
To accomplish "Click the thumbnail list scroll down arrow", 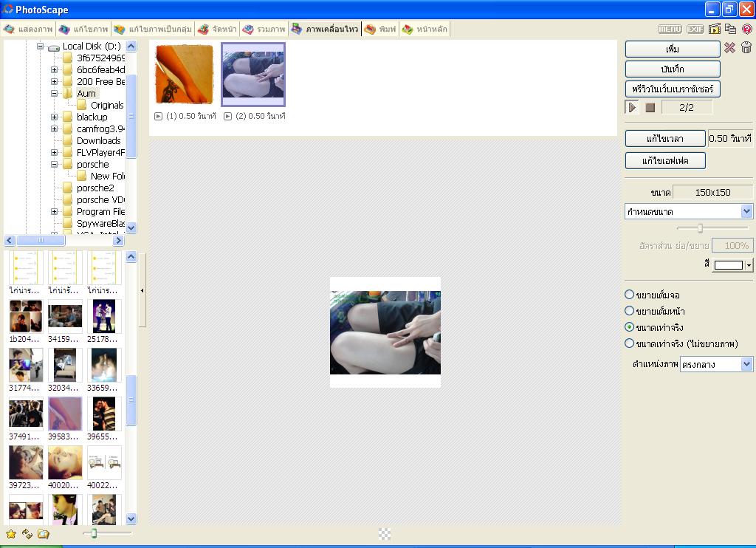I will [131, 519].
